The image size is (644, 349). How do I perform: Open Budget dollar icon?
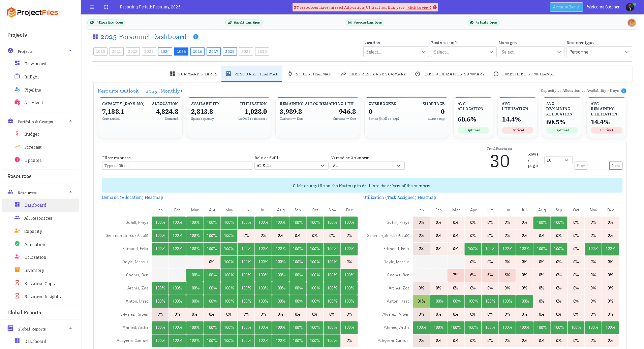click(x=17, y=134)
